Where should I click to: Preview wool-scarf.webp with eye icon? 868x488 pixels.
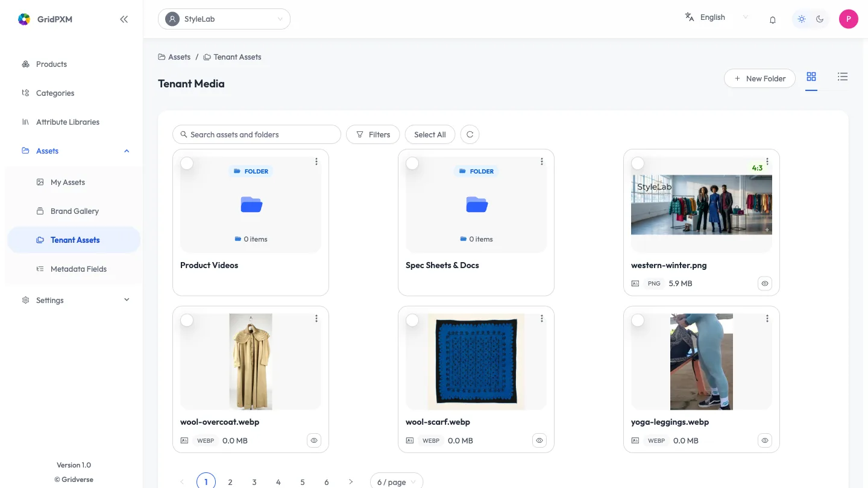pyautogui.click(x=539, y=440)
